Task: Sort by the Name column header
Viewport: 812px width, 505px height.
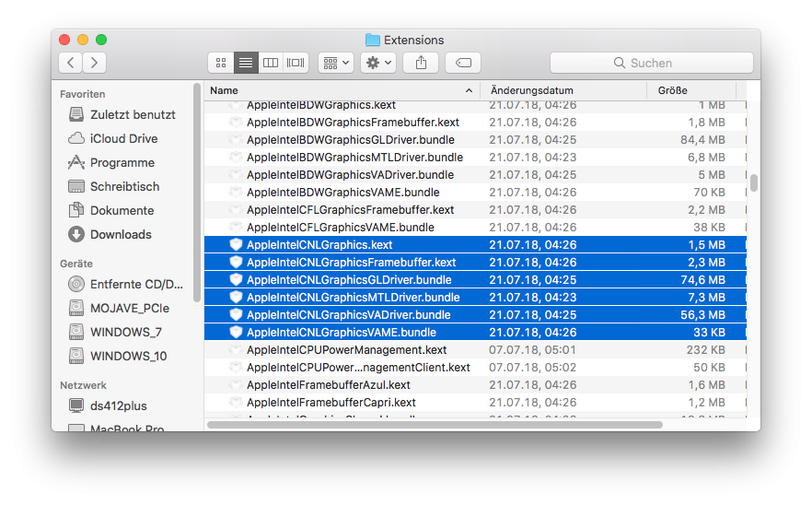Action: click(342, 90)
